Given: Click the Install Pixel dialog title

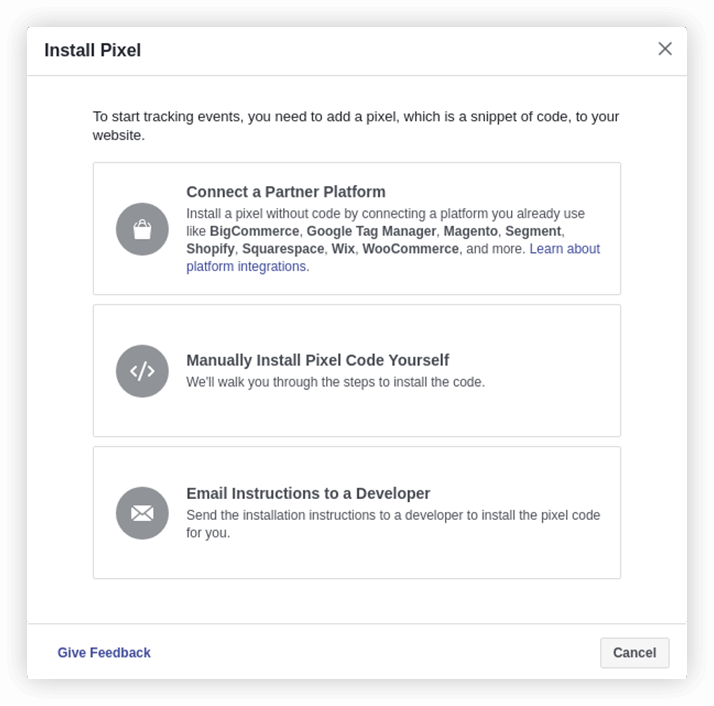Looking at the screenshot, I should click(92, 50).
